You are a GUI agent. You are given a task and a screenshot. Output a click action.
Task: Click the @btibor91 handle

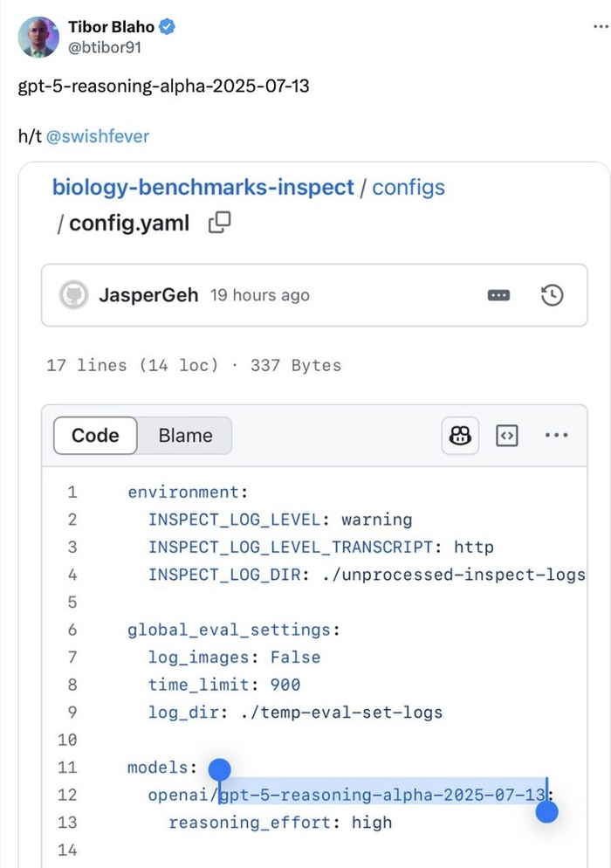tap(105, 47)
